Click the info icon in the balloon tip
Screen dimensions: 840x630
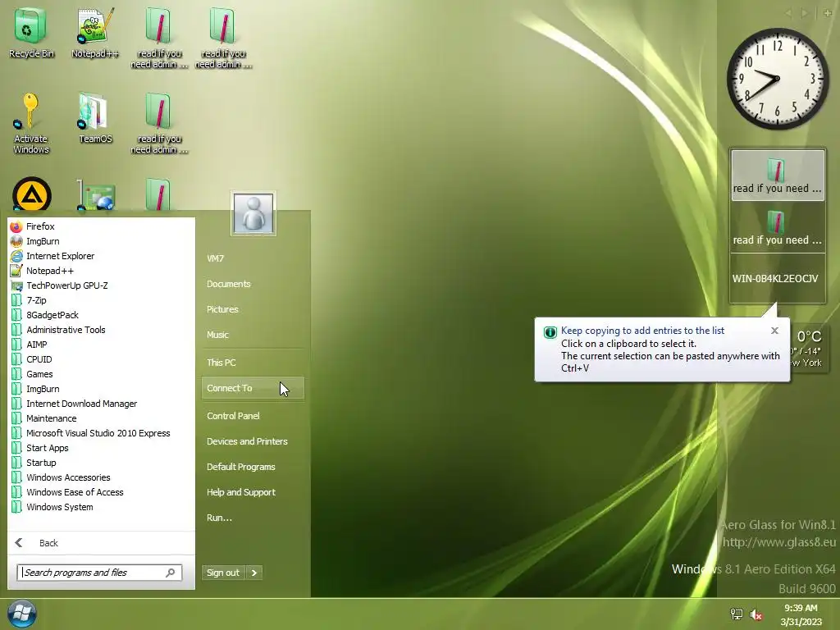(x=550, y=332)
